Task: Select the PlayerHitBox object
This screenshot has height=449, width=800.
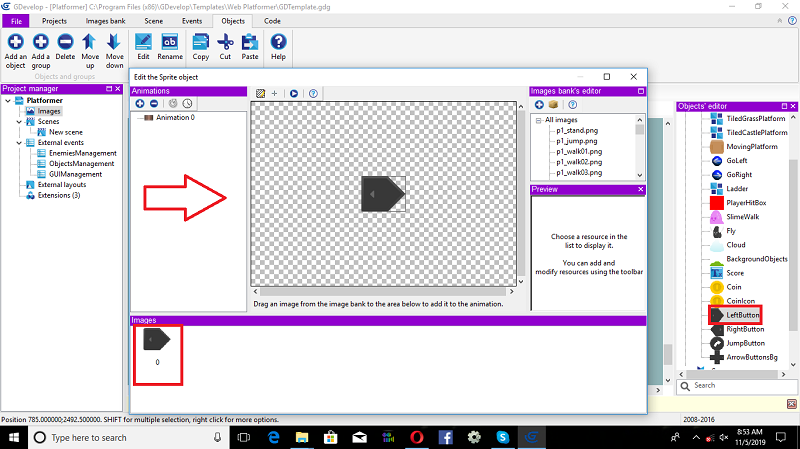Action: pos(746,203)
